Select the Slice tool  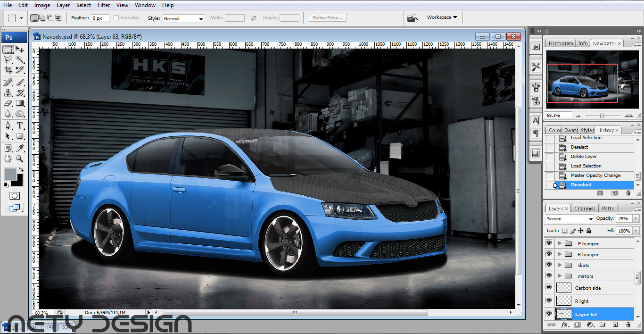tap(20, 70)
